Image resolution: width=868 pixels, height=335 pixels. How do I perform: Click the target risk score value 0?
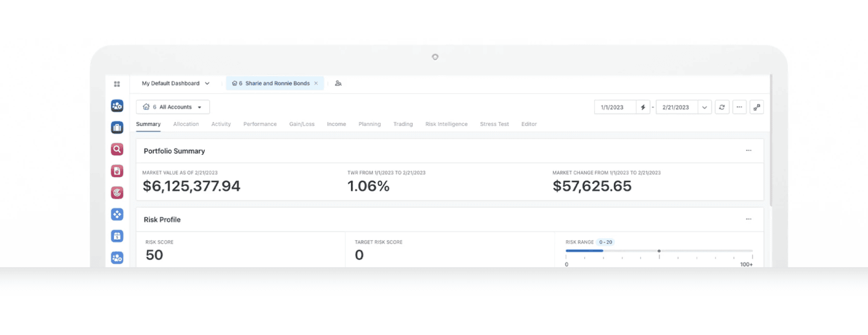pos(359,255)
